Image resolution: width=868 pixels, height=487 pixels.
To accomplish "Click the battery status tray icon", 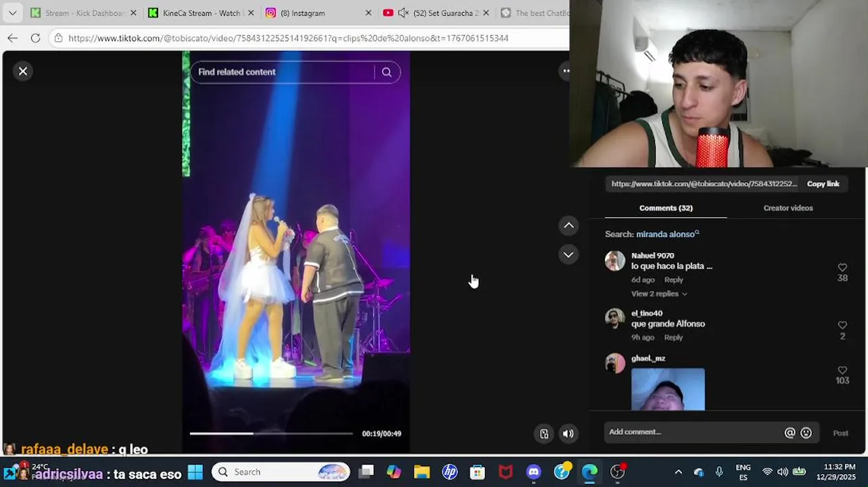I will [799, 472].
